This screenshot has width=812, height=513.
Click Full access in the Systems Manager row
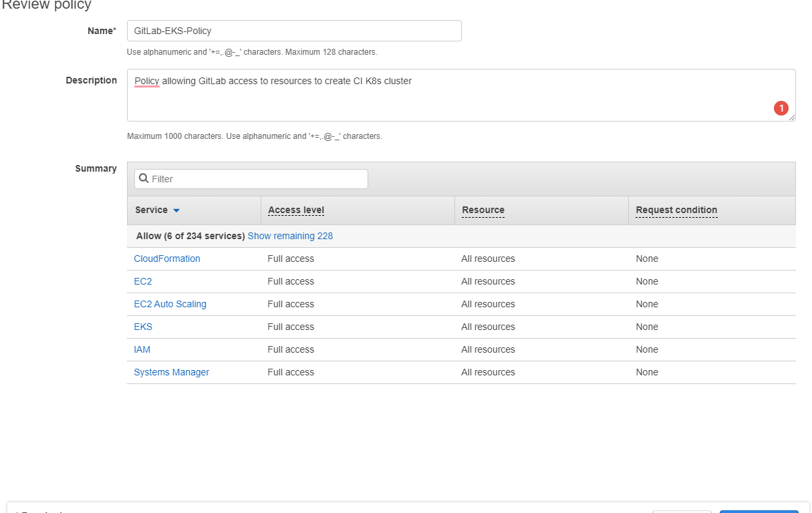pyautogui.click(x=291, y=372)
